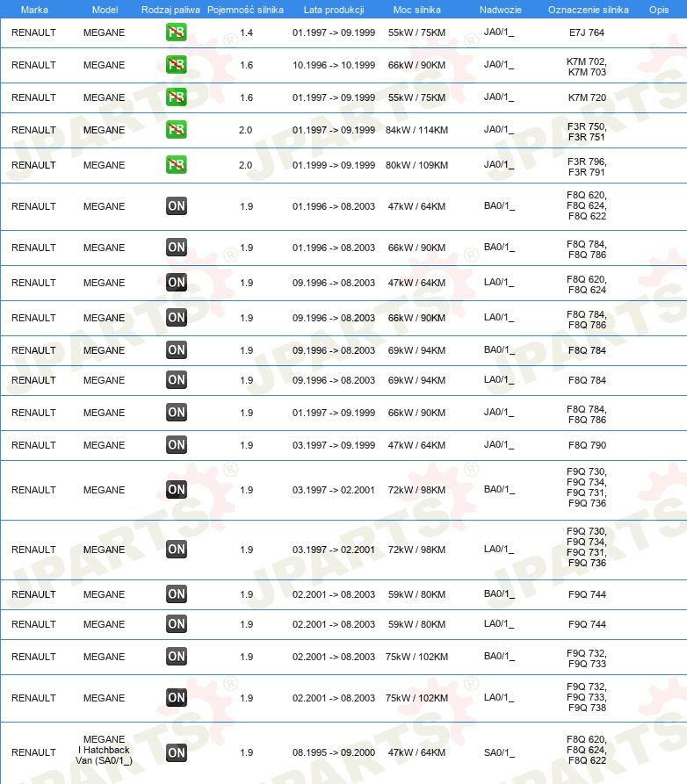687x784 pixels.
Task: Click the Nadwozie column header
Action: tap(501, 10)
